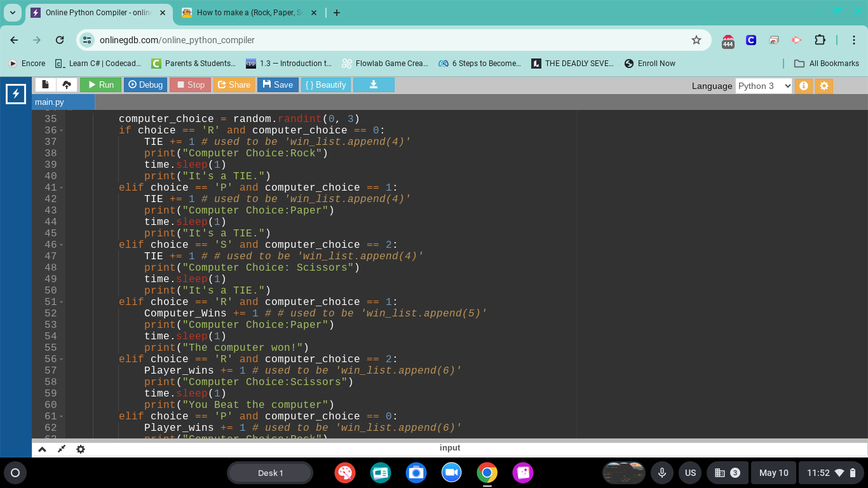Start the Debug session

(145, 85)
